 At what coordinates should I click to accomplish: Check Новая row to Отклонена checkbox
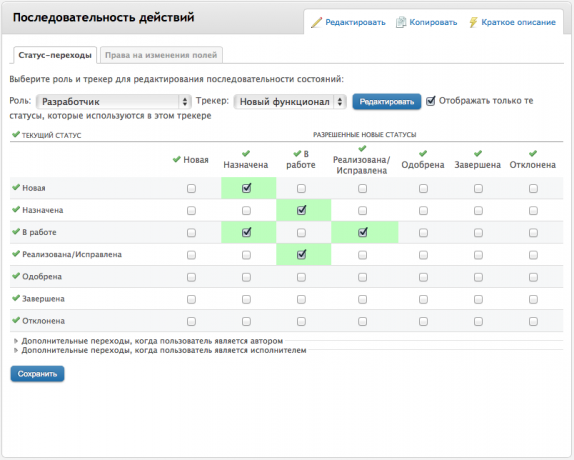(x=533, y=188)
